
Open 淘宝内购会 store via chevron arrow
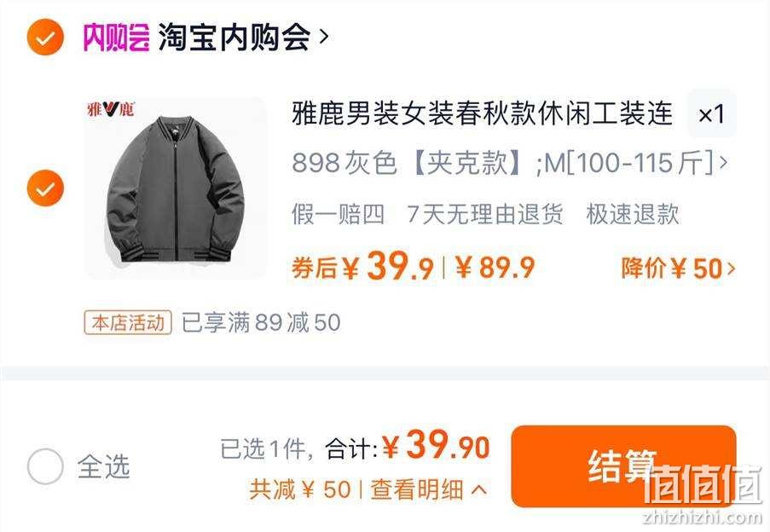[x=324, y=37]
